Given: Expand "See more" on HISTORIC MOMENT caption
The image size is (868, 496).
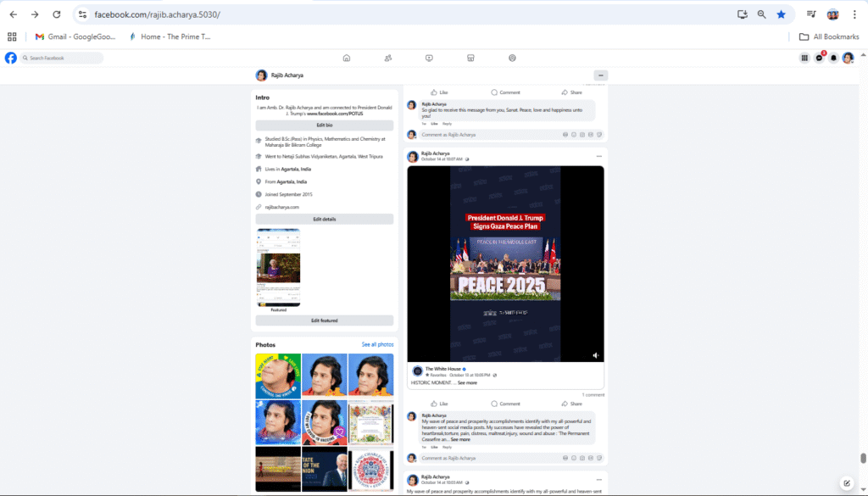Looking at the screenshot, I should click(467, 382).
